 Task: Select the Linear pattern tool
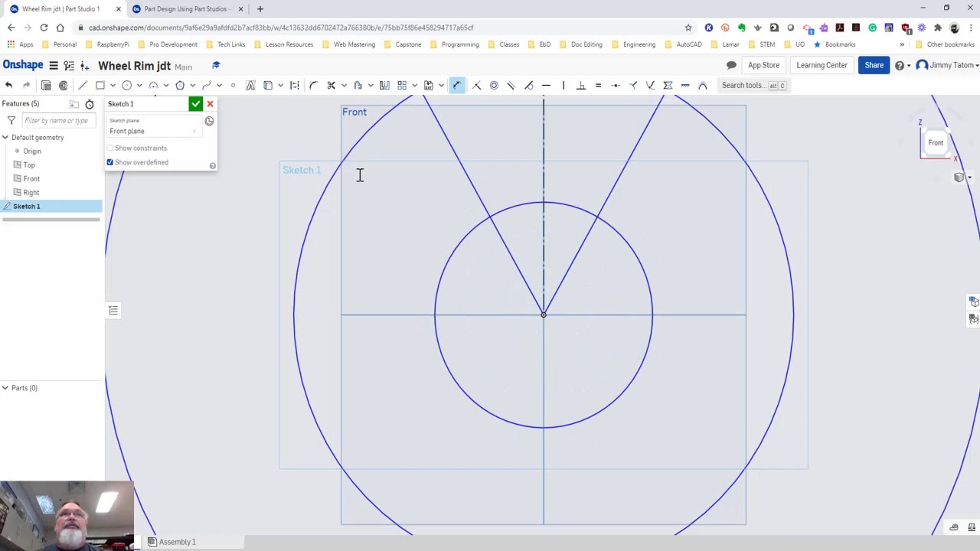pos(402,85)
